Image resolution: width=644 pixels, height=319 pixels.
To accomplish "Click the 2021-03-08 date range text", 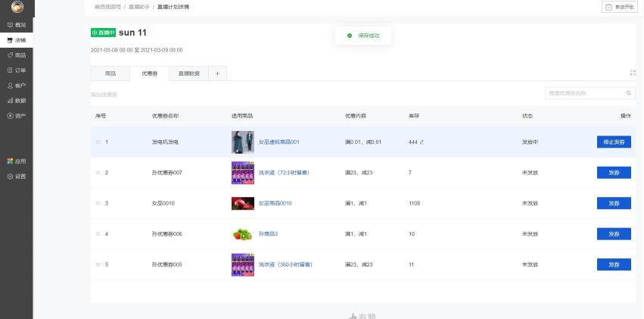I will [137, 50].
